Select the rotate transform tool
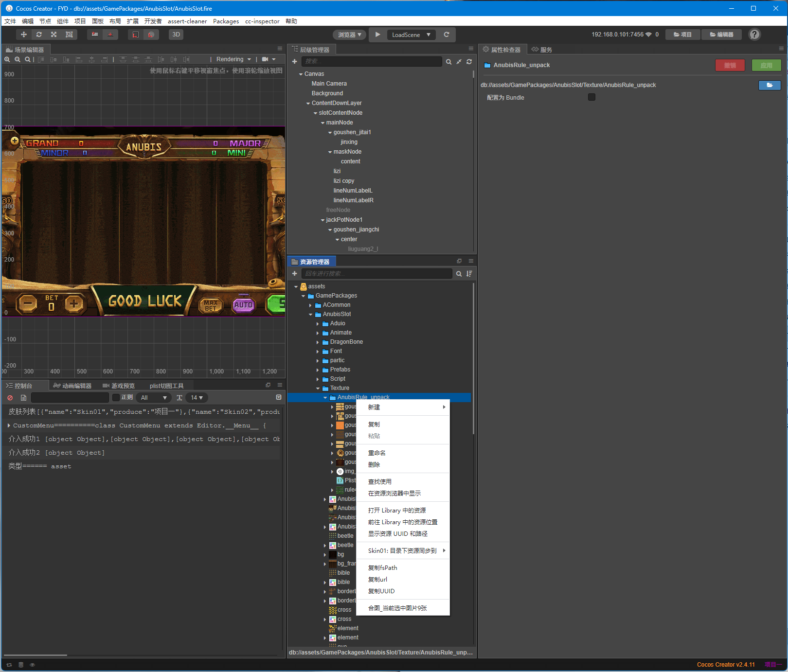 pos(39,35)
